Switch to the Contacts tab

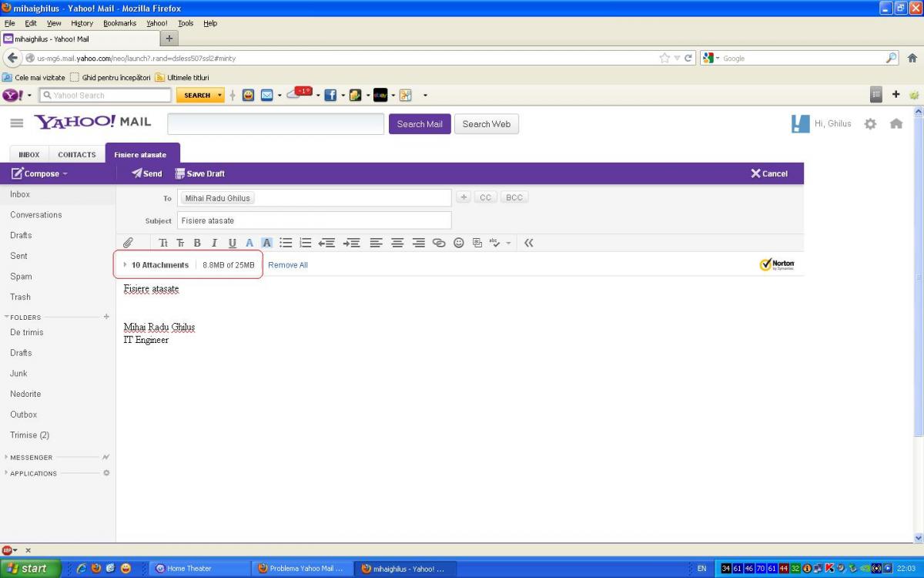tap(77, 155)
